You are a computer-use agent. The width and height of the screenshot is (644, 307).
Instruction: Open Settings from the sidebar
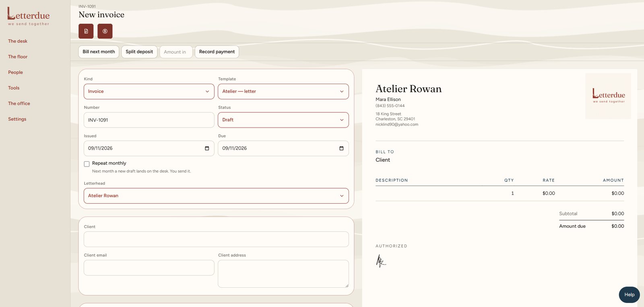(17, 119)
